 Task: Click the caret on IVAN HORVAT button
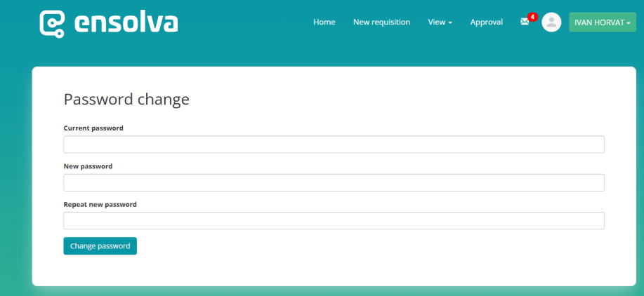pos(629,23)
